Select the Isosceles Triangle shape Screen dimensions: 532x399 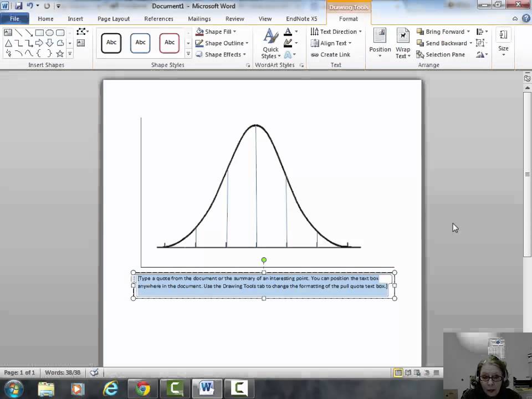point(8,43)
